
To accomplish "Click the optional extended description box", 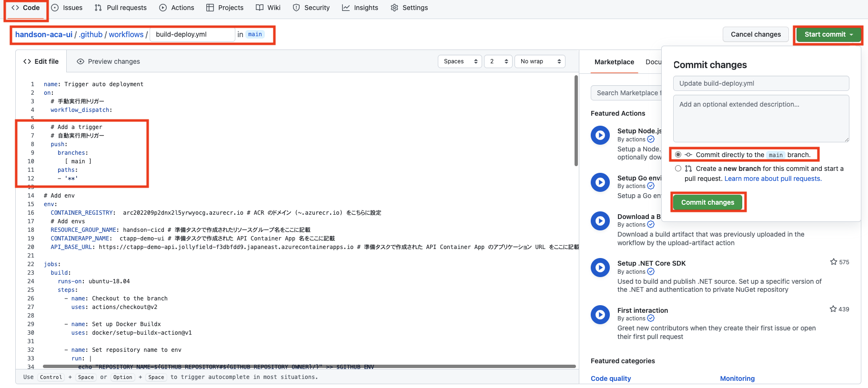I will pos(761,119).
